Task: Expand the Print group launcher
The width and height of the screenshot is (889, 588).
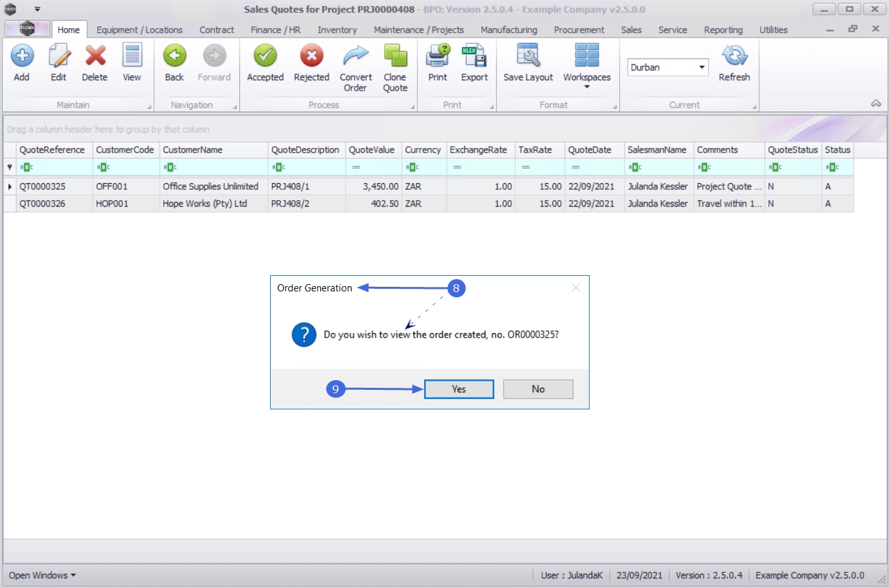Action: click(491, 107)
